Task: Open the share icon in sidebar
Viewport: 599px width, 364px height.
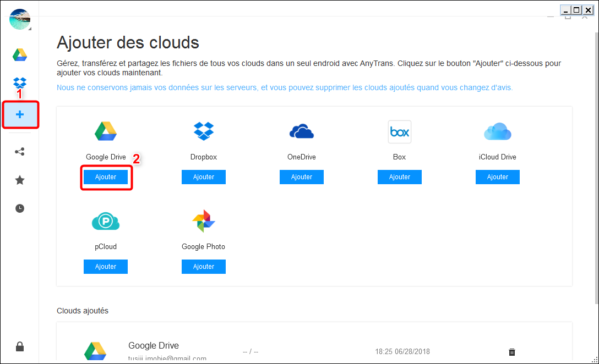Action: pos(20,152)
